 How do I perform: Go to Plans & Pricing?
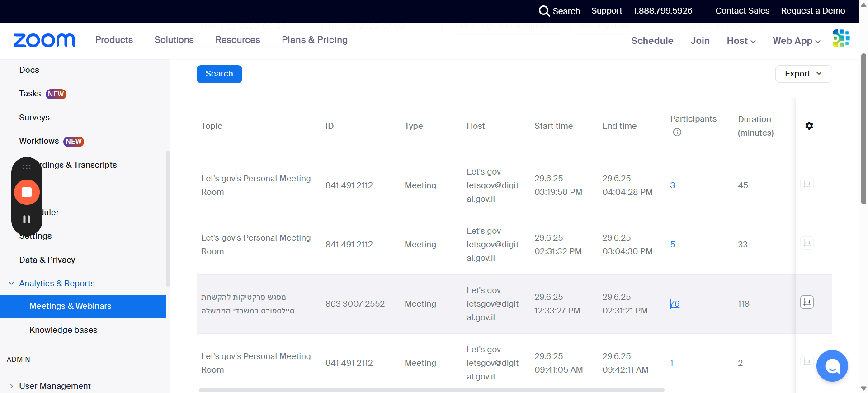pyautogui.click(x=315, y=40)
